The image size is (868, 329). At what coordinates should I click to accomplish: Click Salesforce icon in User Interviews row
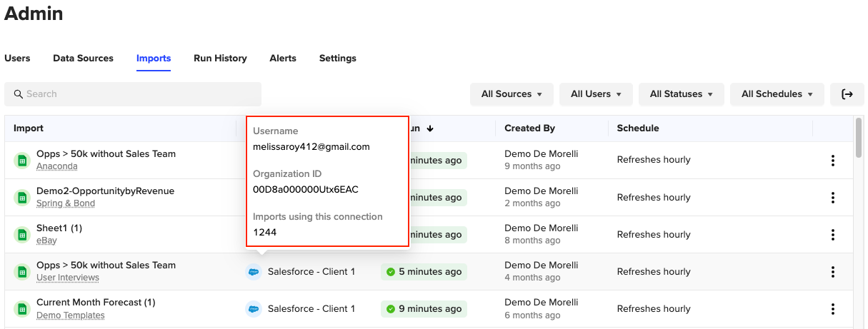pyautogui.click(x=254, y=272)
